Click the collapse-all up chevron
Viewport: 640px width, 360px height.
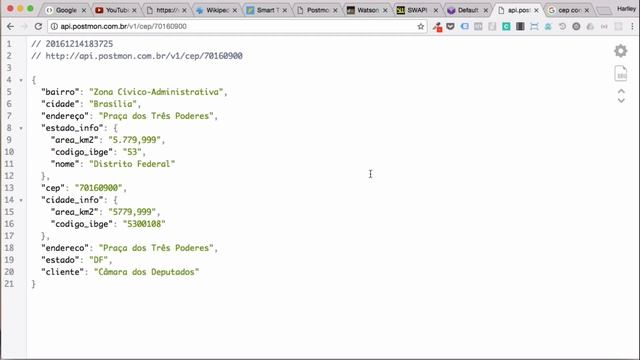621,91
